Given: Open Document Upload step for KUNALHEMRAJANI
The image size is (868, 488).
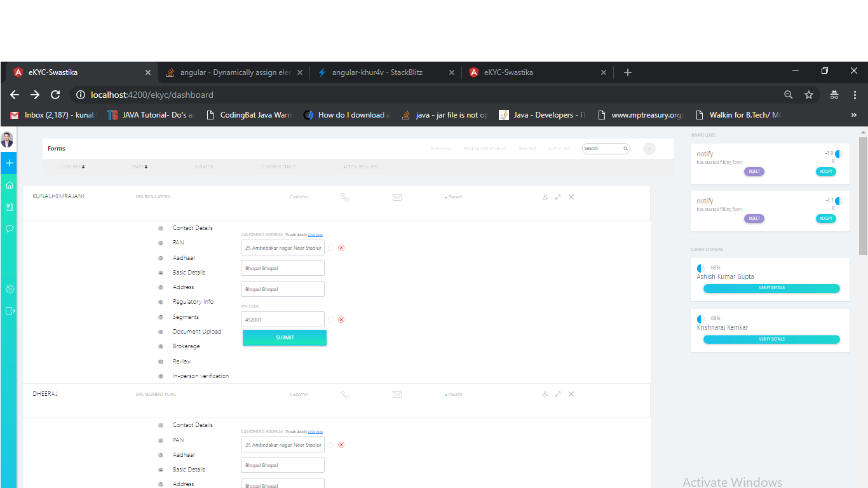Looking at the screenshot, I should pyautogui.click(x=197, y=332).
